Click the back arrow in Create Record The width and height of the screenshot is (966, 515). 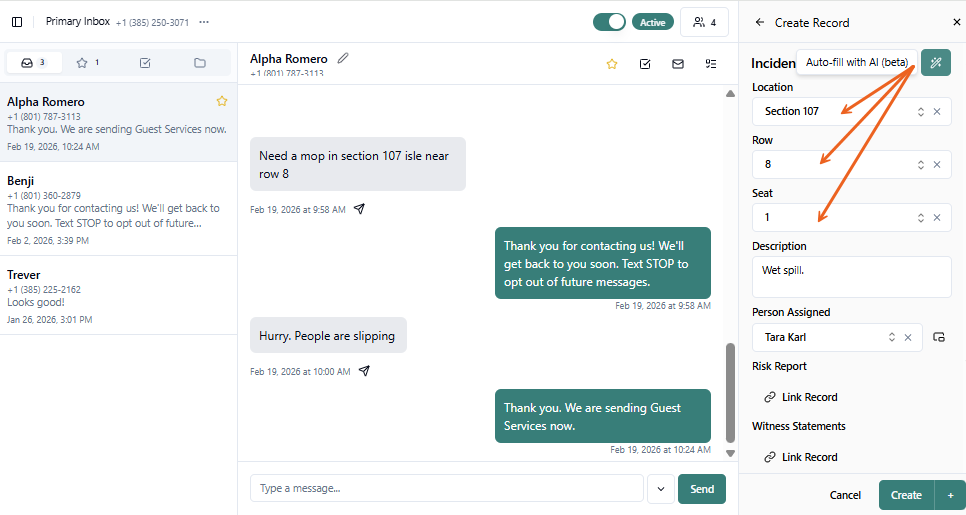[x=760, y=22]
